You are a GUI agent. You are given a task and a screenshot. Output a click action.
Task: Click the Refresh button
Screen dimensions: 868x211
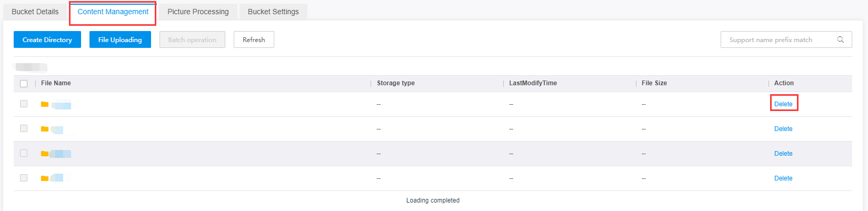(x=254, y=39)
